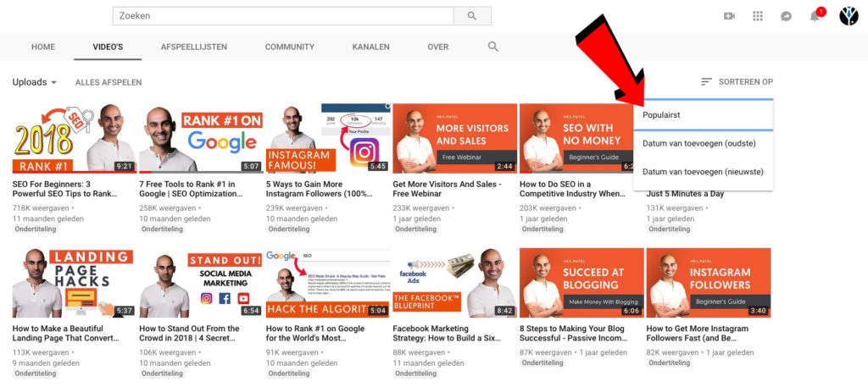The height and width of the screenshot is (387, 868).
Task: Open title How to Get More Instagram Followers Fast
Action: pos(698,334)
